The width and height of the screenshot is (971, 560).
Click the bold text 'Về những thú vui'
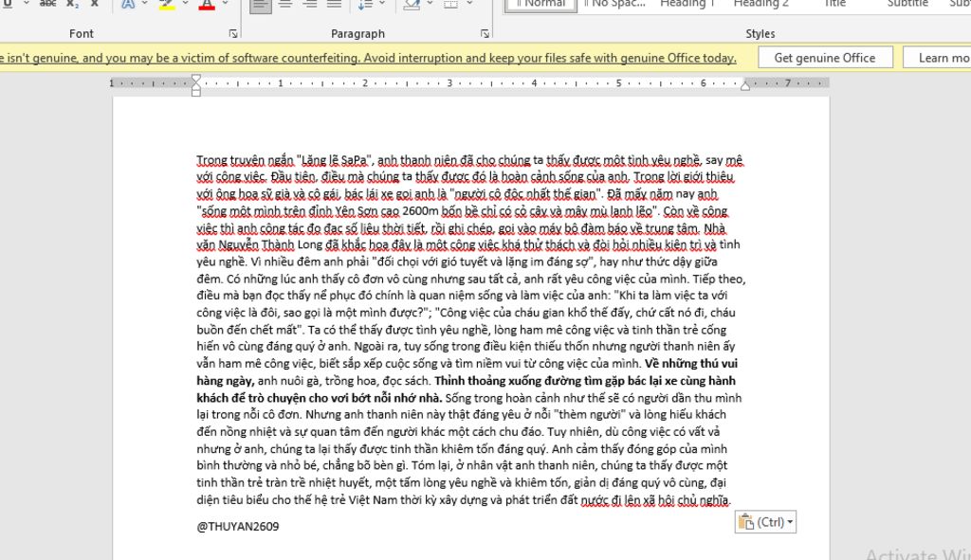point(691,363)
